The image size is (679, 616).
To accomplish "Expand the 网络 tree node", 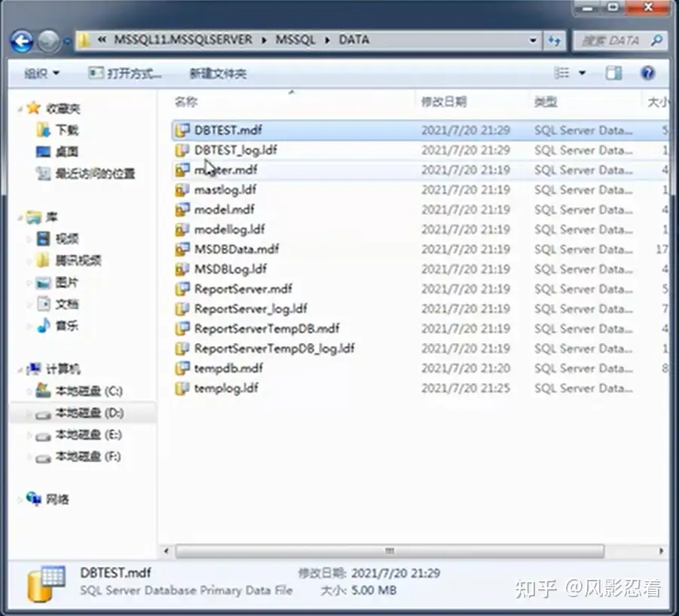I will (x=20, y=500).
